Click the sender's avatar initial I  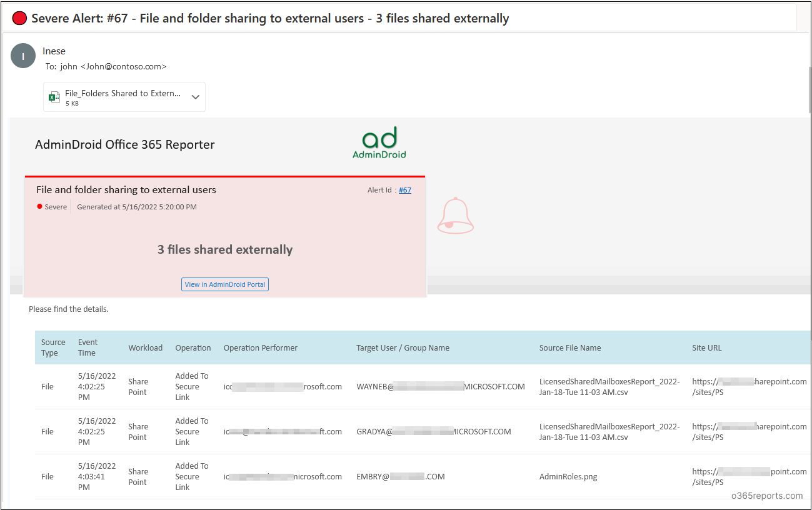click(x=23, y=56)
